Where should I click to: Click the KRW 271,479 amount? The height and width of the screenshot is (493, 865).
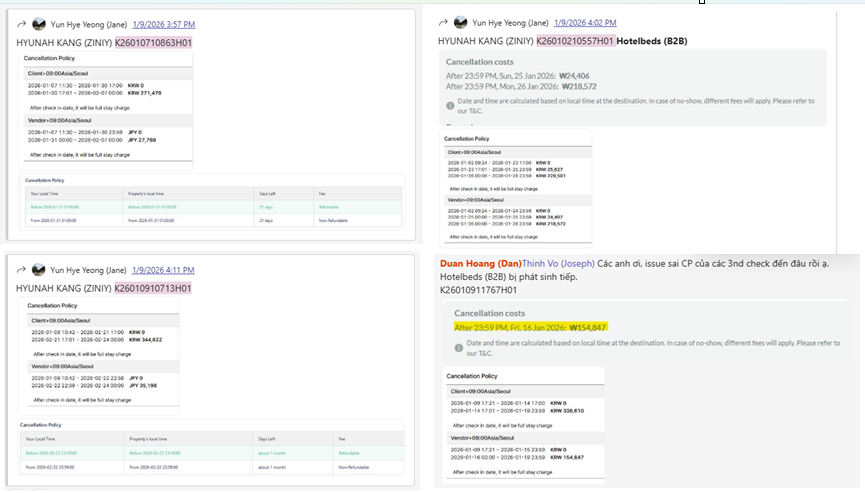145,93
